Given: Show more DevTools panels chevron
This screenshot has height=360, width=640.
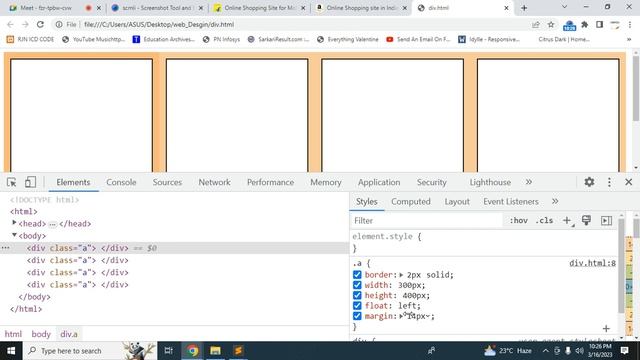Looking at the screenshot, I should coord(529,182).
